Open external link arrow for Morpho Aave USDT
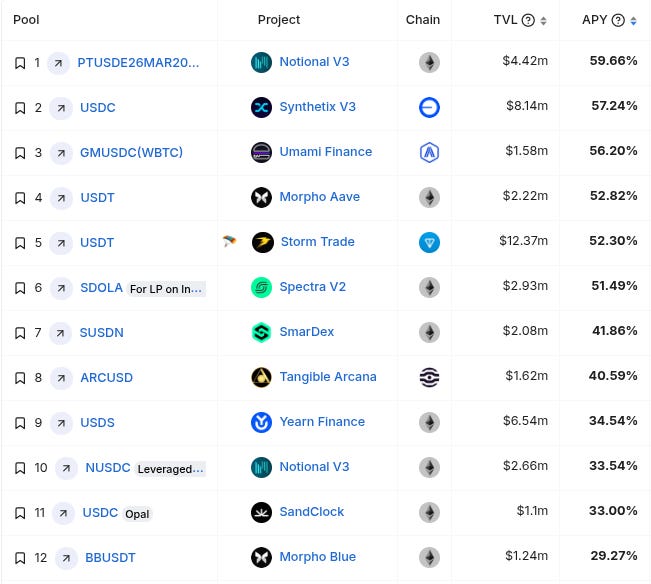The width and height of the screenshot is (651, 584). 61,198
